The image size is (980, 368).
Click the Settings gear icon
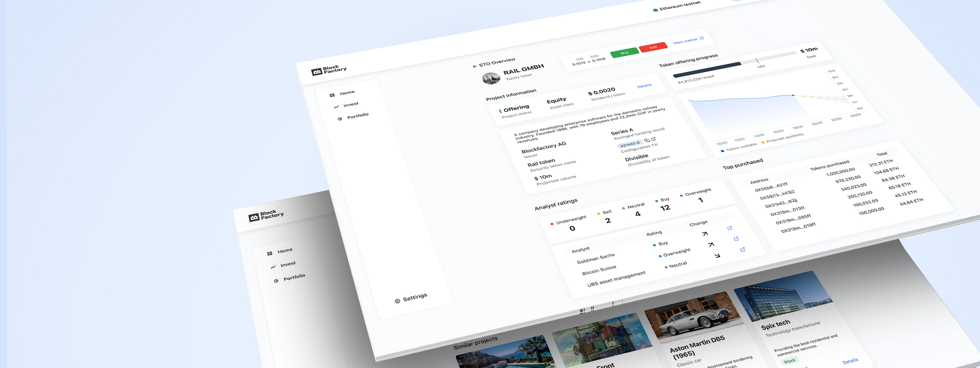[x=397, y=301]
